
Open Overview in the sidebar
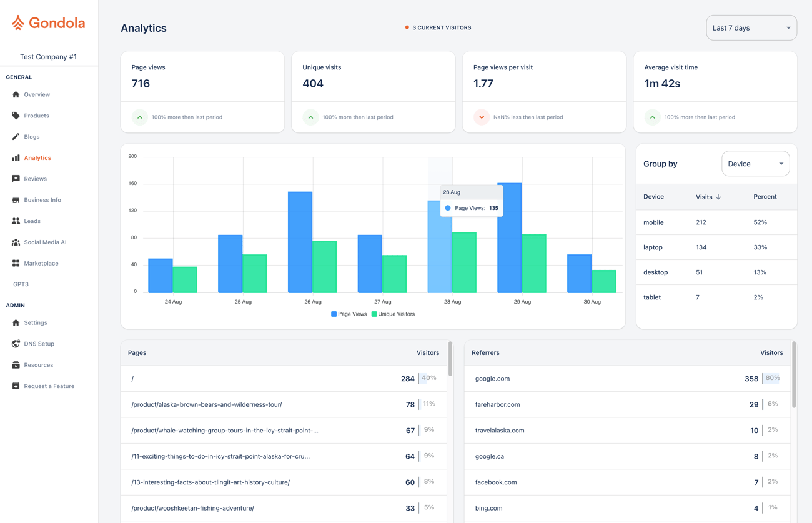tap(37, 95)
